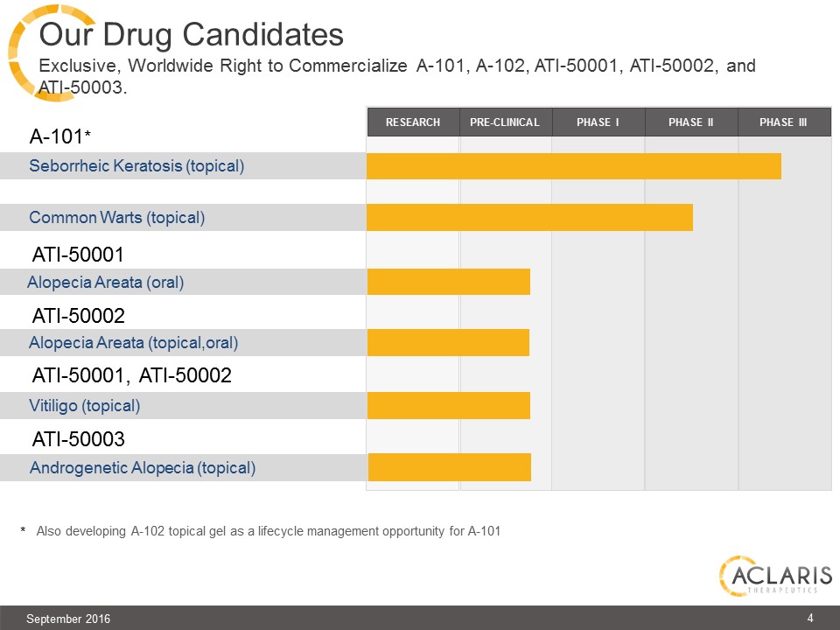Click the Alopecia Areata (oral) label
The image size is (840, 630).
pyautogui.click(x=106, y=282)
